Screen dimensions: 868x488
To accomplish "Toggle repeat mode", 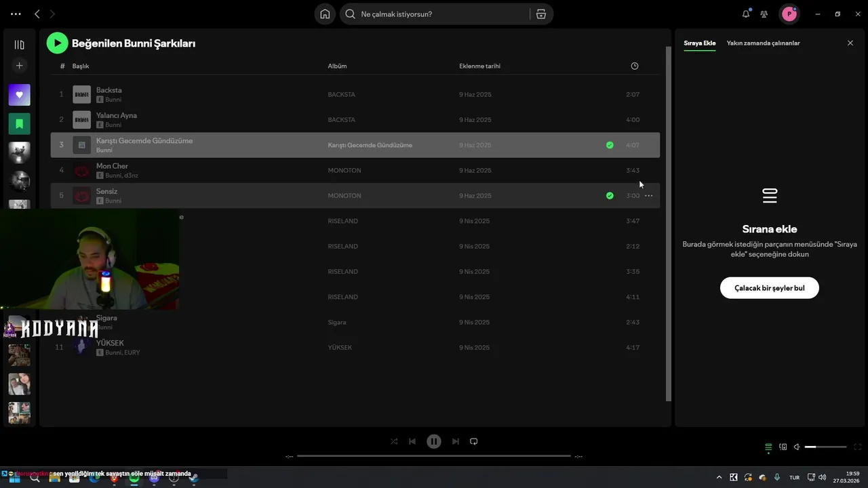I will [x=474, y=441].
